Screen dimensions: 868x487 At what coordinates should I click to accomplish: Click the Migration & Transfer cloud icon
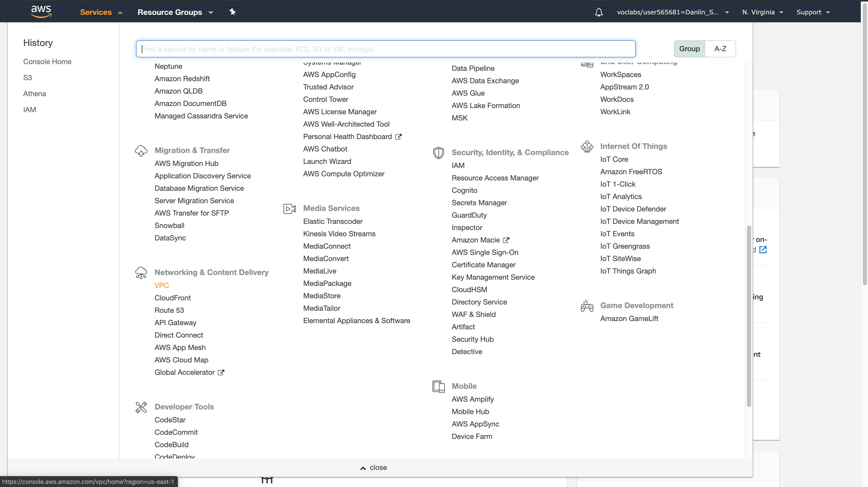[x=141, y=150]
